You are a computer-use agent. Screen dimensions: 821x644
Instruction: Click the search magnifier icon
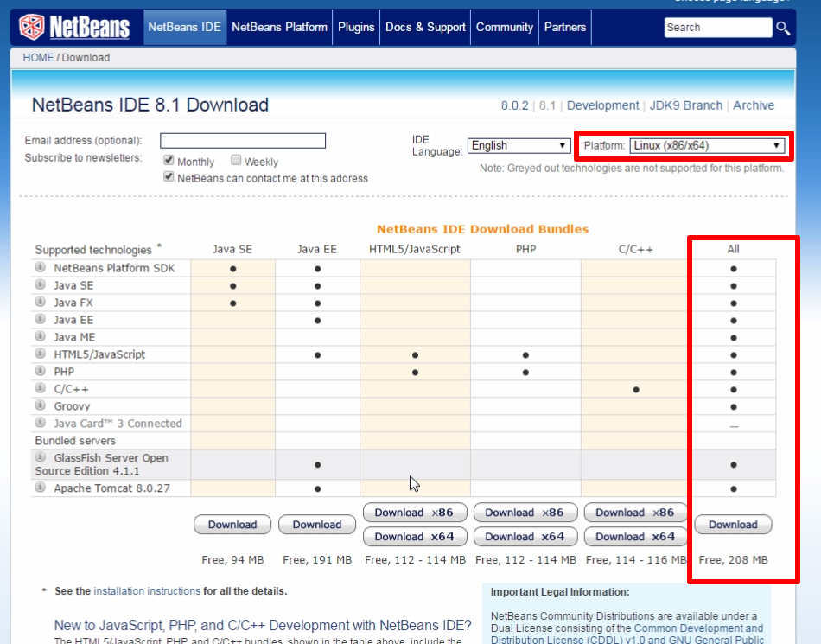click(x=783, y=28)
